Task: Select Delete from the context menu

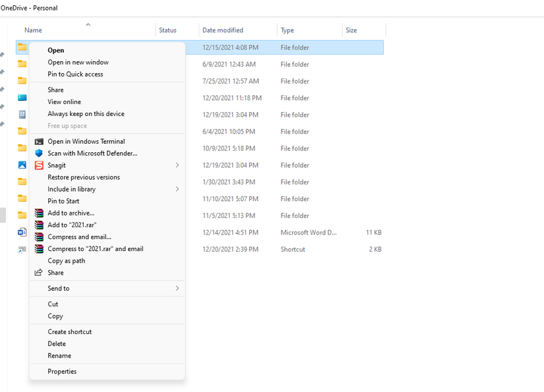Action: click(57, 344)
